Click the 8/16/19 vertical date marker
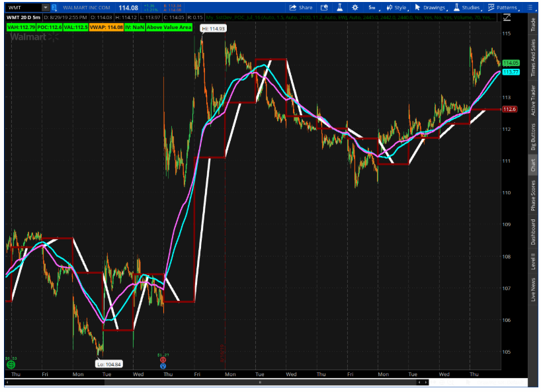Image resolution: width=541 pixels, height=392 pixels. [222, 353]
